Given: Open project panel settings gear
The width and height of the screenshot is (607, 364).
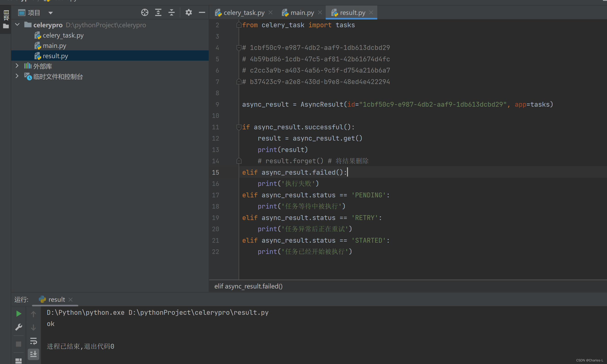Looking at the screenshot, I should pos(189,13).
